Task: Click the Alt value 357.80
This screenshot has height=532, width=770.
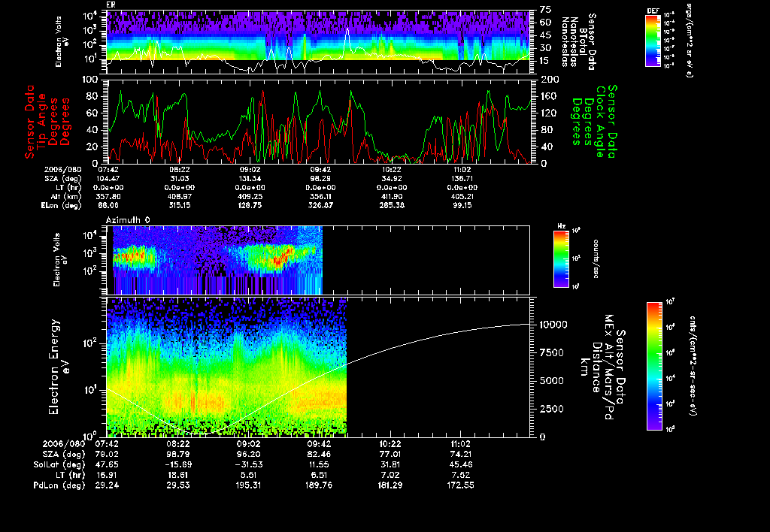Action: [109, 197]
